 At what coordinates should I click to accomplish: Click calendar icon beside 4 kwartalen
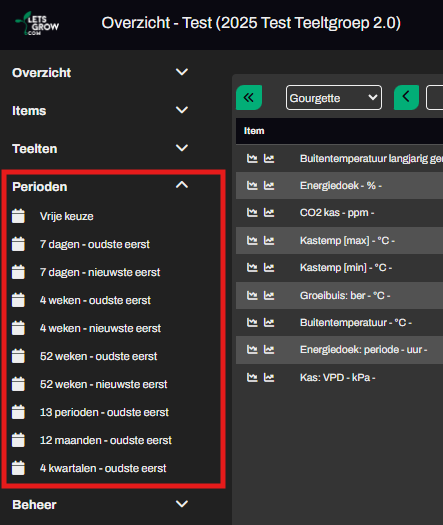point(18,468)
